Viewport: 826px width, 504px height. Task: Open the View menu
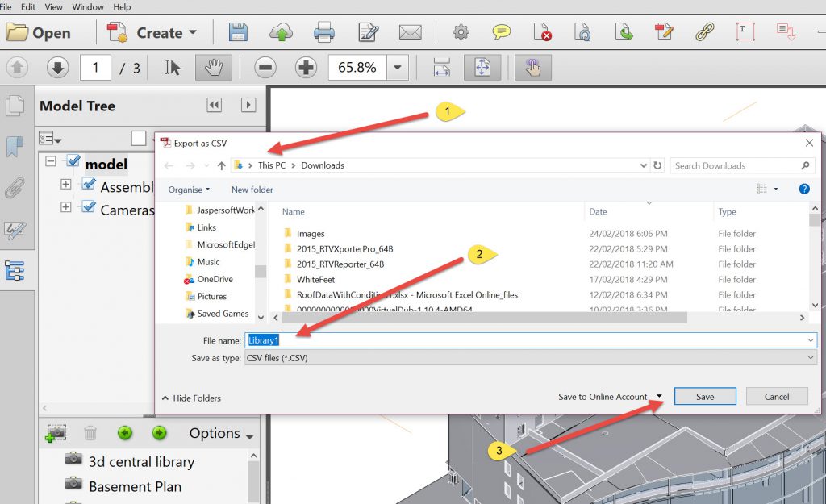tap(54, 6)
